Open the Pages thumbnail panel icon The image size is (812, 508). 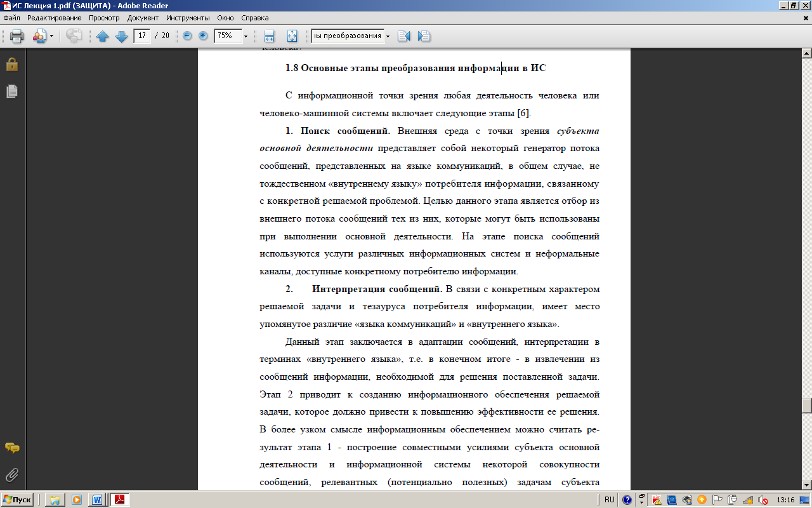pyautogui.click(x=12, y=91)
